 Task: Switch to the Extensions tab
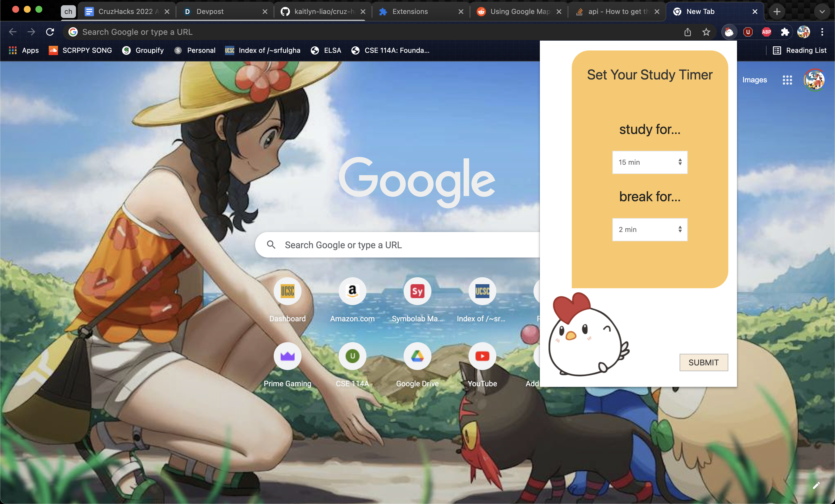click(x=410, y=12)
